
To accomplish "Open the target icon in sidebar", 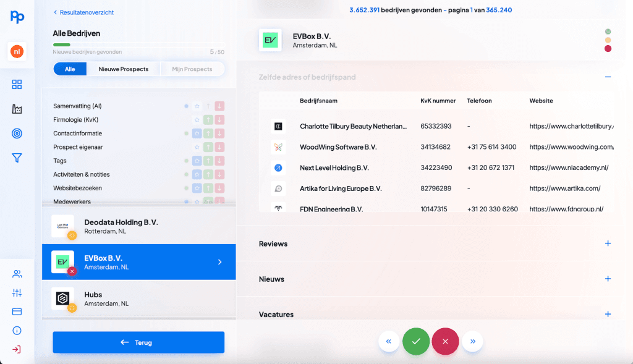I will (17, 133).
